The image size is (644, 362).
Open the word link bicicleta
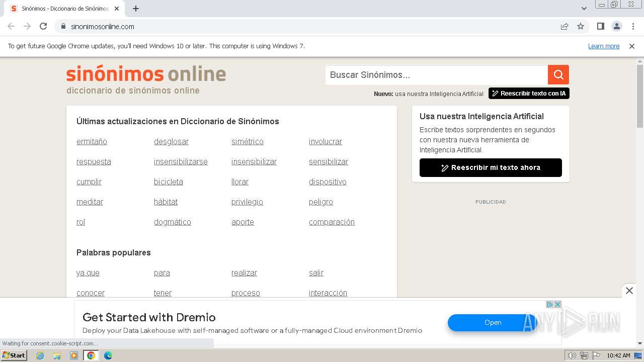pyautogui.click(x=169, y=182)
